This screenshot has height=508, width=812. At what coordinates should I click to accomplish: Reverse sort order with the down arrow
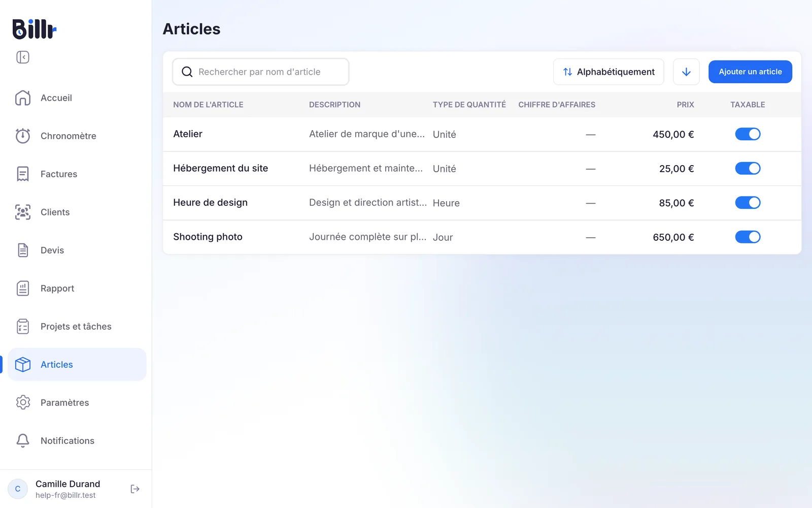click(686, 72)
